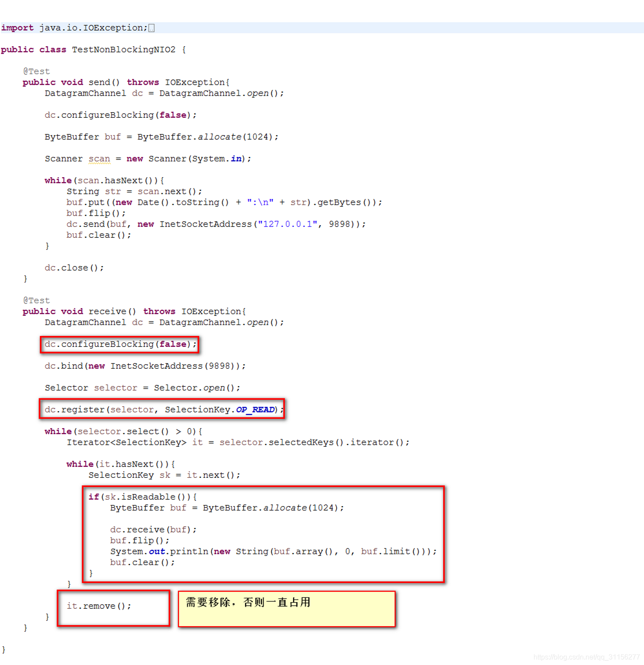Click Selector.open() statement
Image resolution: width=644 pixels, height=665 pixels.
pos(197,388)
